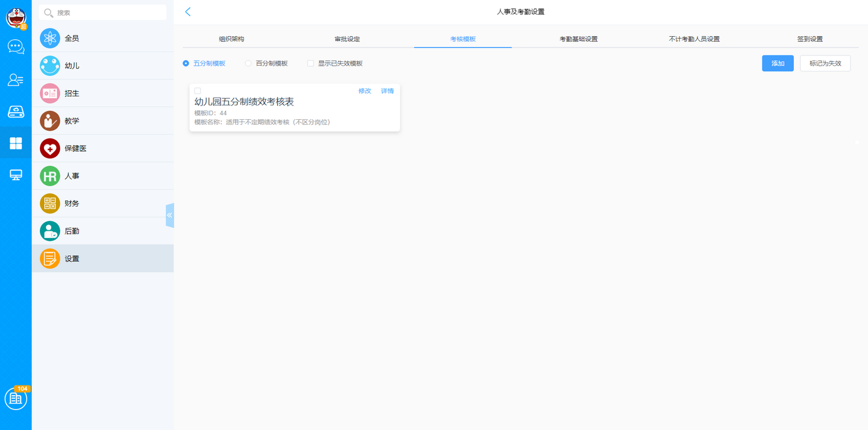868x430 pixels.
Task: Select the 人事 label in sidebar
Action: click(72, 176)
